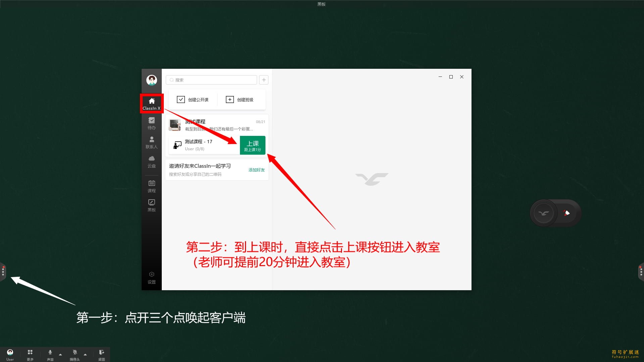Image resolution: width=644 pixels, height=362 pixels.
Task: Open 设置 settings in the sidebar
Action: 152,278
